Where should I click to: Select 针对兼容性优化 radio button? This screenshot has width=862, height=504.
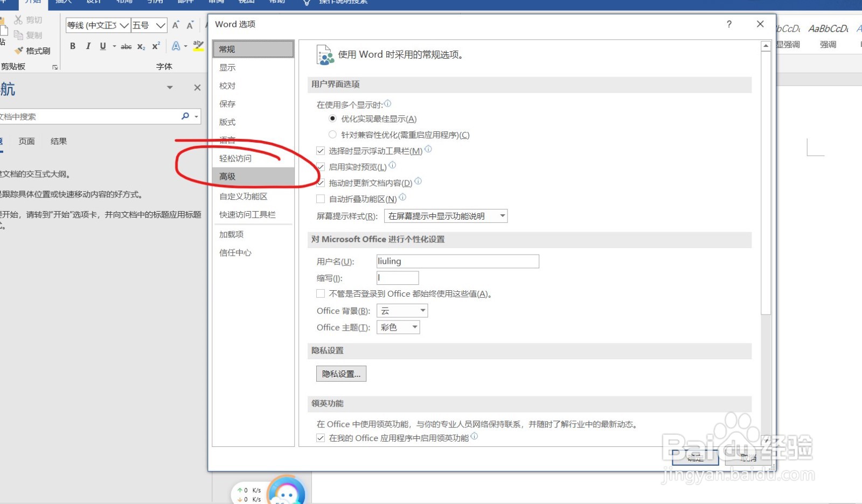pos(332,135)
